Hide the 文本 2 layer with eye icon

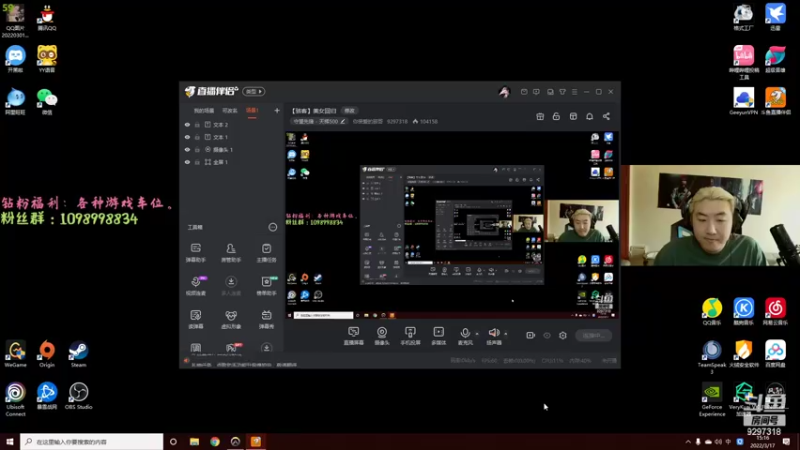tap(187, 124)
